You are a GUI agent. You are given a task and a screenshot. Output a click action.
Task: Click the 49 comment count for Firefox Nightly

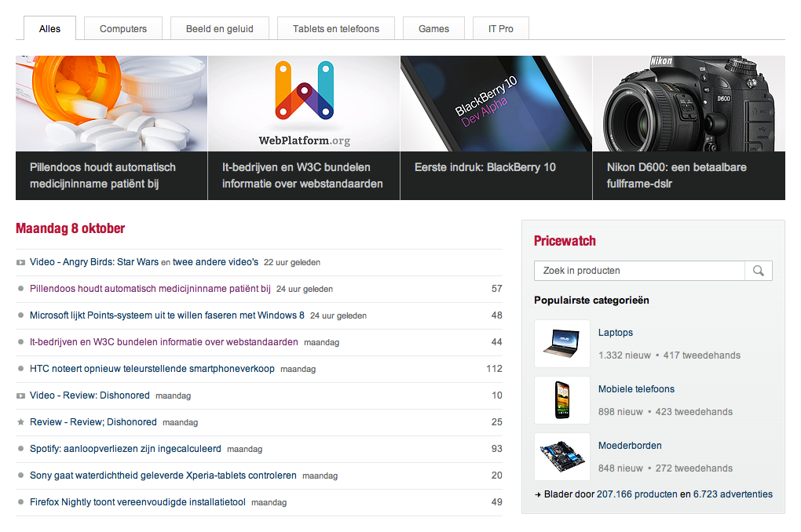click(x=497, y=502)
